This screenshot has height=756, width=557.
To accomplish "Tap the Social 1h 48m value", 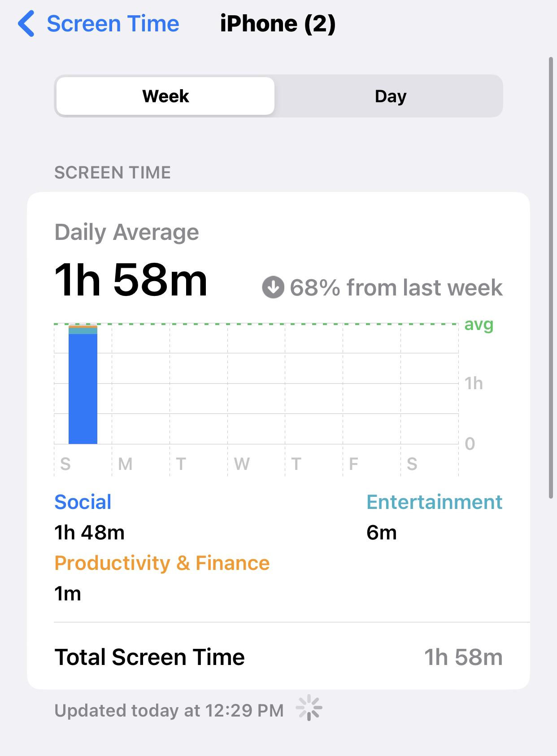I will pos(90,532).
